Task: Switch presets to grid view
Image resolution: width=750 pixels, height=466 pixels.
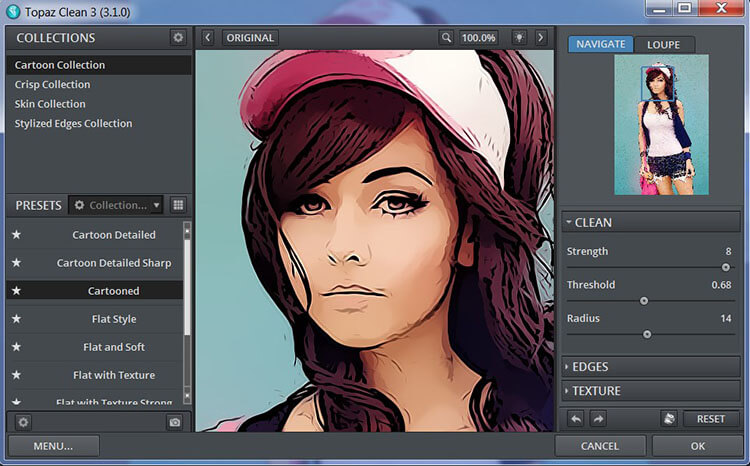Action: (x=178, y=205)
